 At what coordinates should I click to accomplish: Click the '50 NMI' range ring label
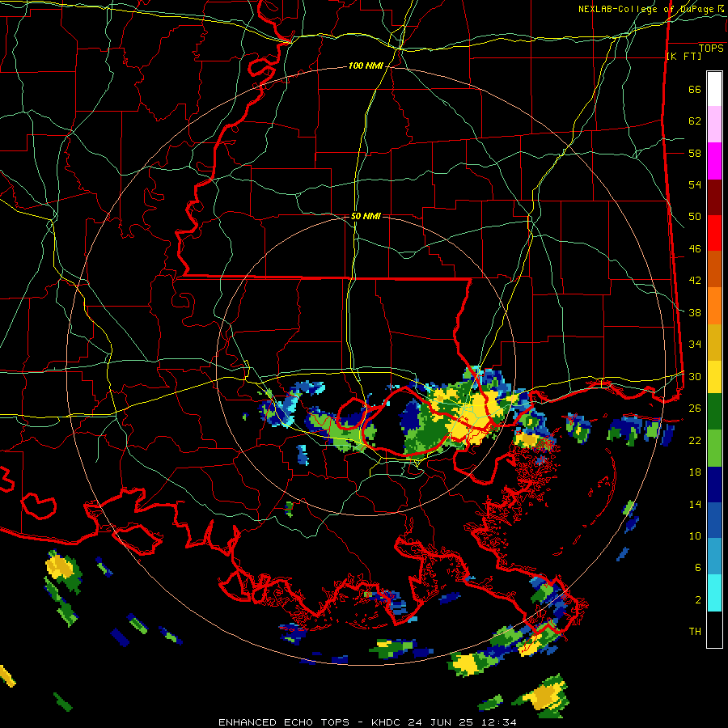click(366, 216)
